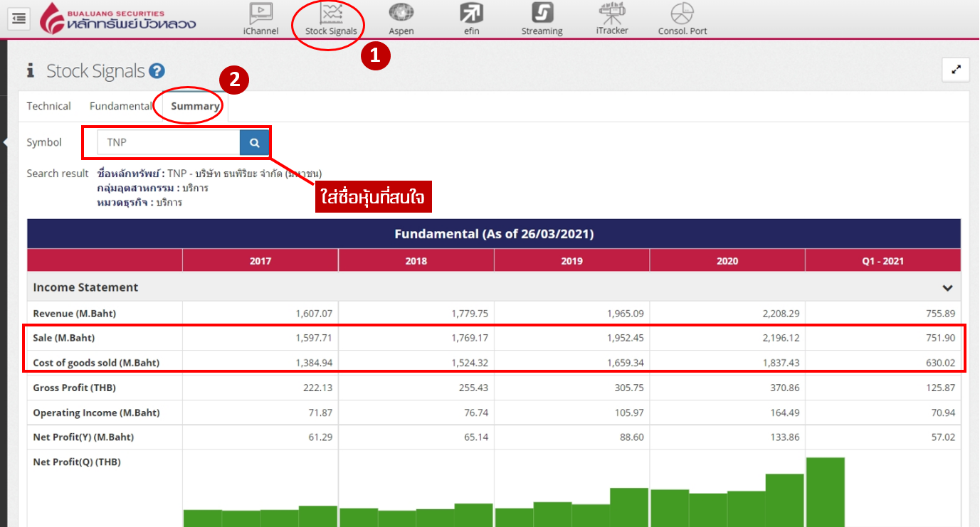Open iChannel from top toolbar
Image resolution: width=980 pixels, height=527 pixels.
pyautogui.click(x=260, y=18)
